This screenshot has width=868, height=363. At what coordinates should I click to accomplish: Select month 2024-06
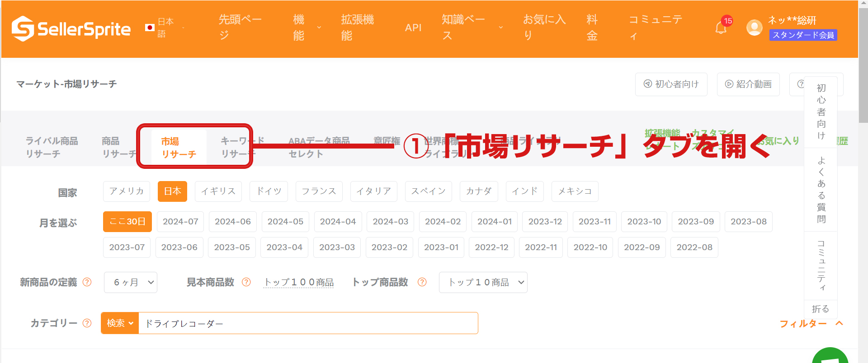[x=233, y=222]
